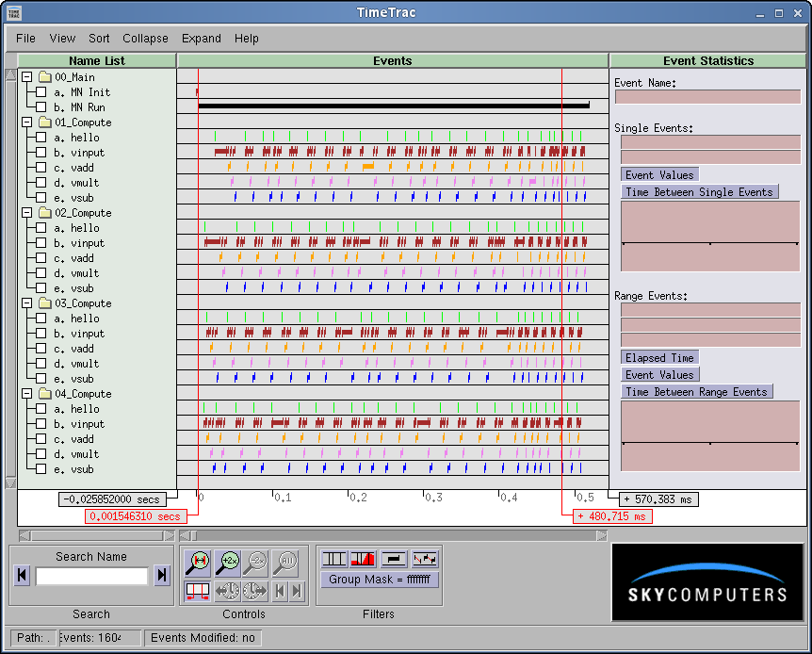
Task: Zoom out with the -2x magnifier
Action: click(256, 564)
